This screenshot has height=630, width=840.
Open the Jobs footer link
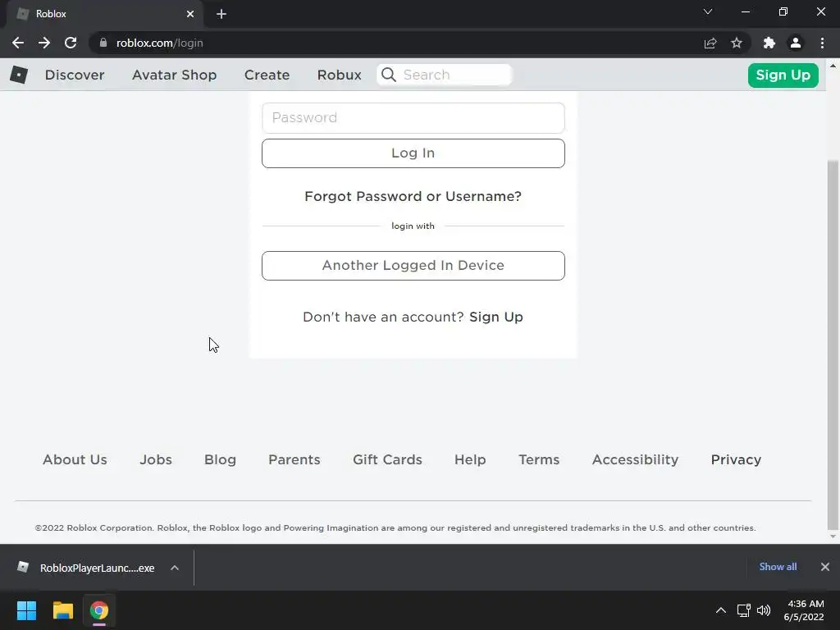click(156, 459)
